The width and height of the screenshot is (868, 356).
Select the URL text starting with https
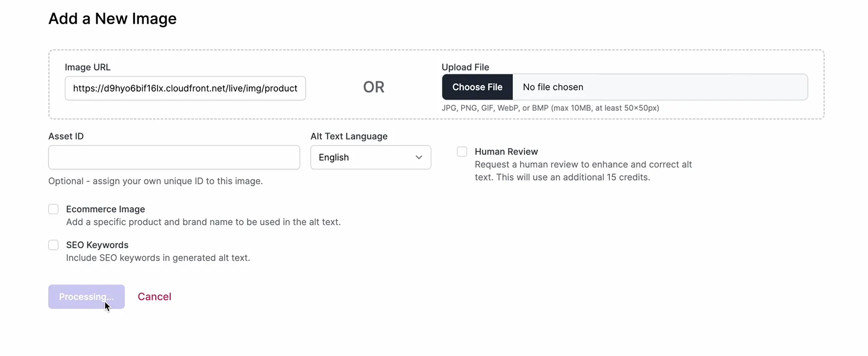click(185, 88)
